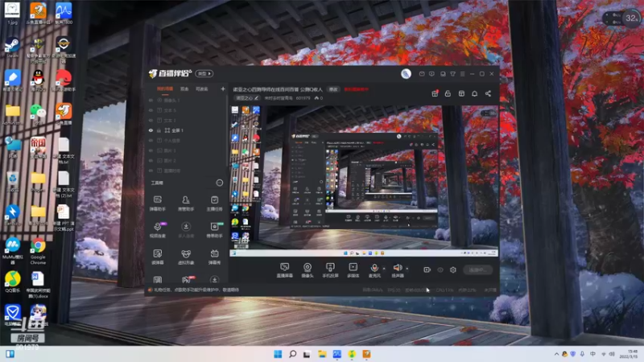644x362 pixels.
Task: Toggle visibility of 文本 1 source
Action: 151,120
